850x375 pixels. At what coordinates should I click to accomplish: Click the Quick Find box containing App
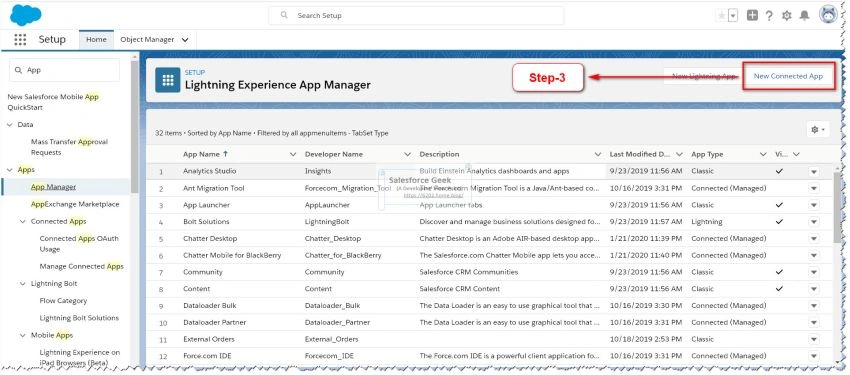point(65,70)
